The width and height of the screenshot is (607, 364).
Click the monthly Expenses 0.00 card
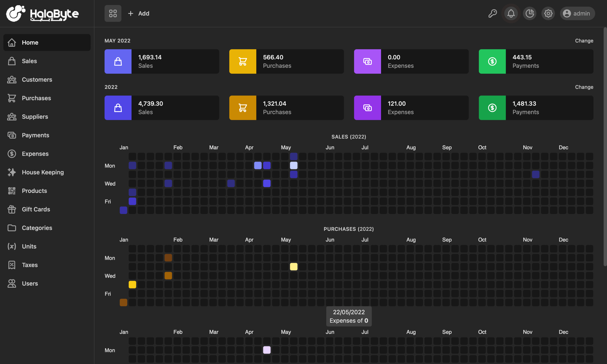click(411, 61)
